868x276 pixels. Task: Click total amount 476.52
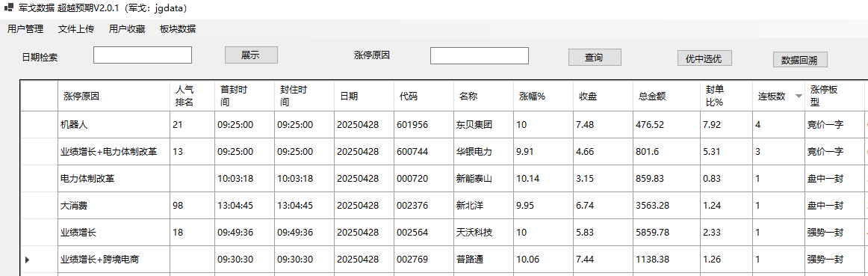pyautogui.click(x=666, y=125)
